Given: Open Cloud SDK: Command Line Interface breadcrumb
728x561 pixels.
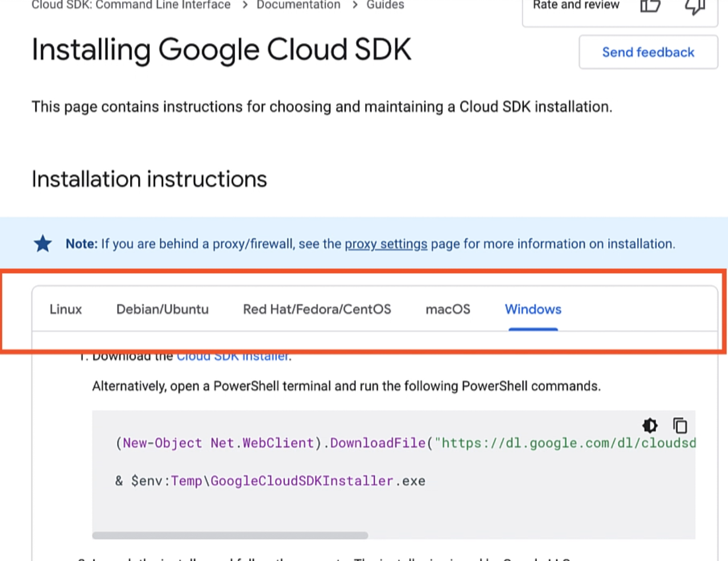Looking at the screenshot, I should [x=131, y=5].
